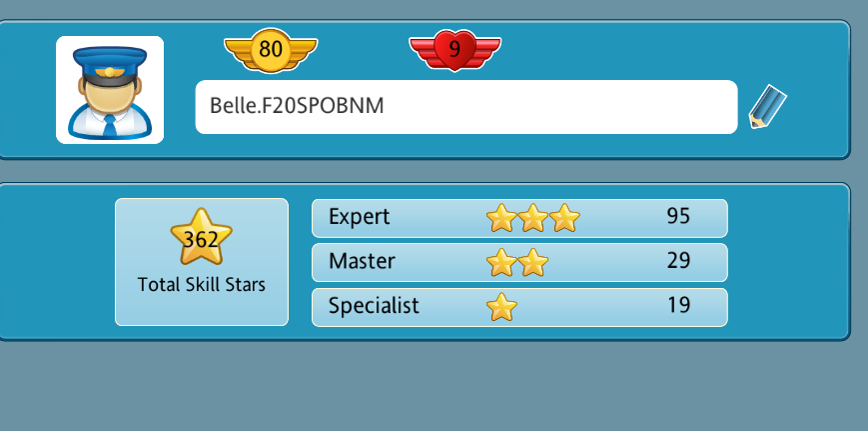This screenshot has width=868, height=431.
Task: Click the Total Skill Stars label
Action: pyautogui.click(x=202, y=285)
